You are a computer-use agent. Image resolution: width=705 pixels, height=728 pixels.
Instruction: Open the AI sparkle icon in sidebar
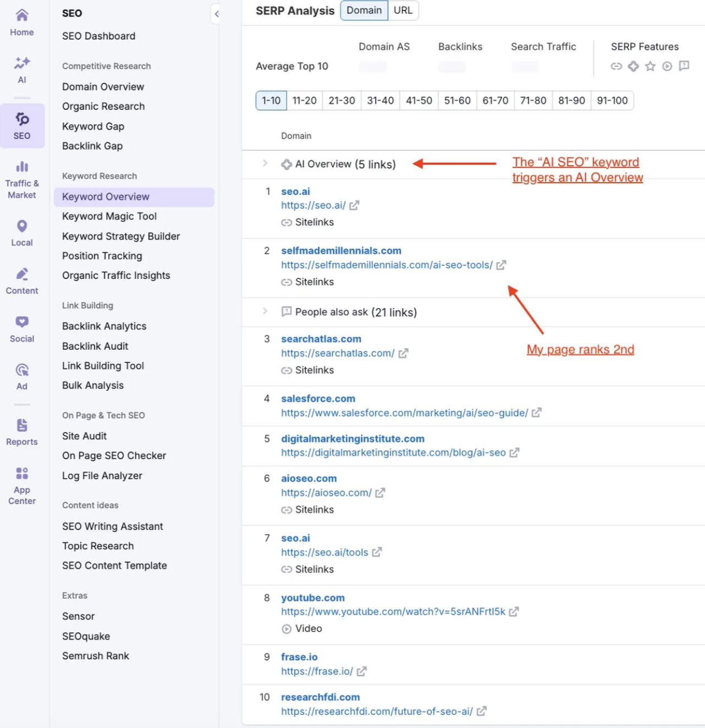click(22, 62)
